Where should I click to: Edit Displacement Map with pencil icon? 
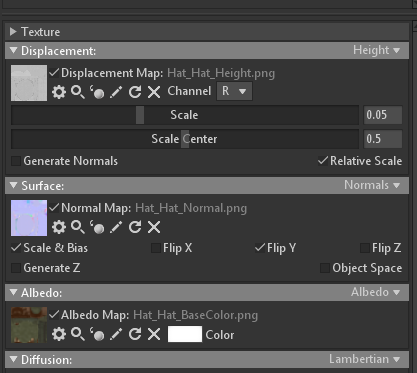point(116,92)
